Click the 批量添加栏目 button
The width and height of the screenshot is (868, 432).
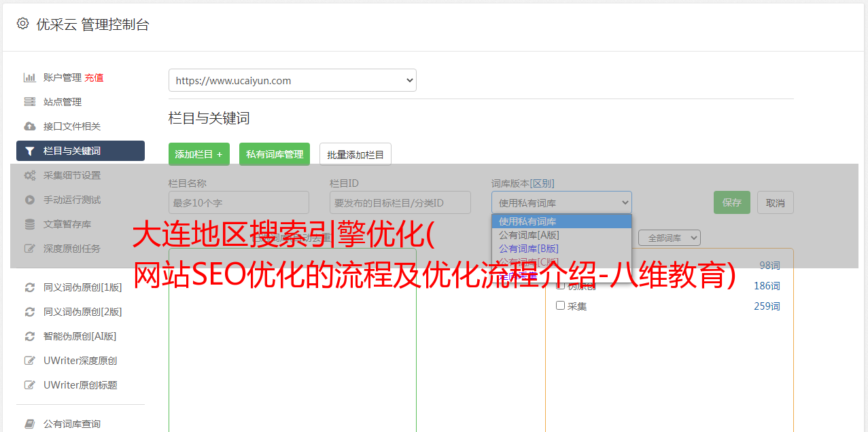pyautogui.click(x=355, y=154)
